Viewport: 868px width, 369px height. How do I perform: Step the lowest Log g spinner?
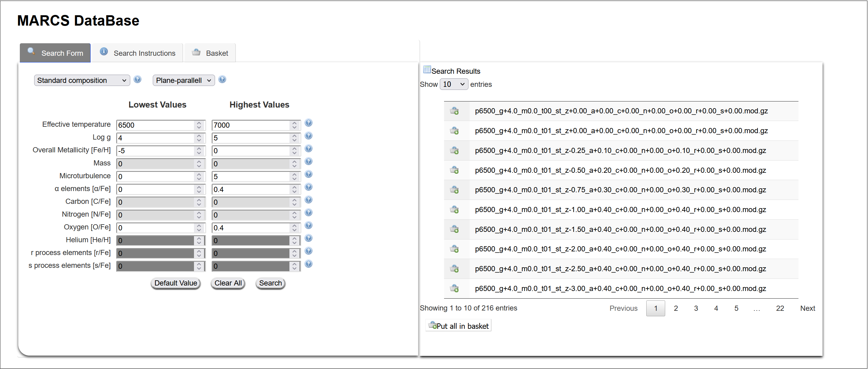click(199, 138)
